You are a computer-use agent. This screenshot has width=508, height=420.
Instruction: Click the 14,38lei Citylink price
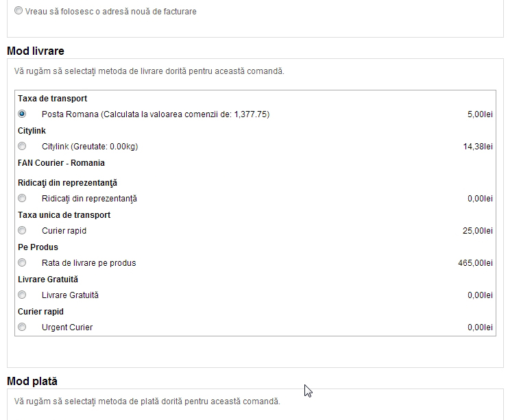(x=478, y=147)
